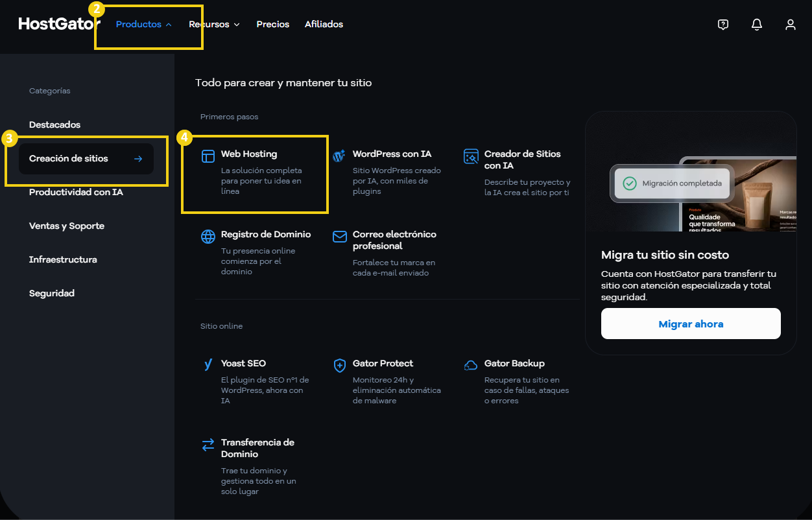Click 'Fortalece tu marca en cada e-mail' text
Screen dimensions: 812x520
click(x=394, y=268)
